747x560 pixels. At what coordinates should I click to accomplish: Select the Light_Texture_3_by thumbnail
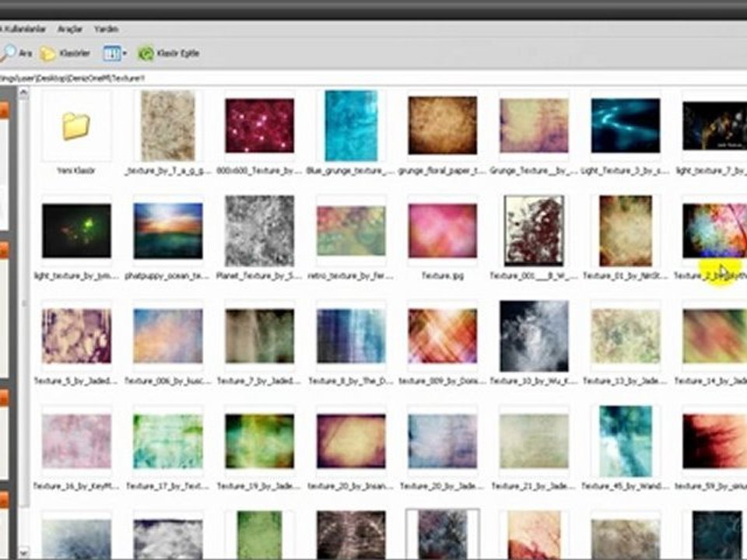click(x=626, y=126)
